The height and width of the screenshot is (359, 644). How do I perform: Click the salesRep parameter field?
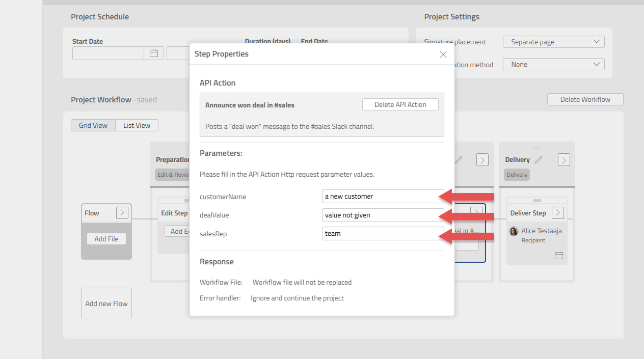(x=383, y=233)
